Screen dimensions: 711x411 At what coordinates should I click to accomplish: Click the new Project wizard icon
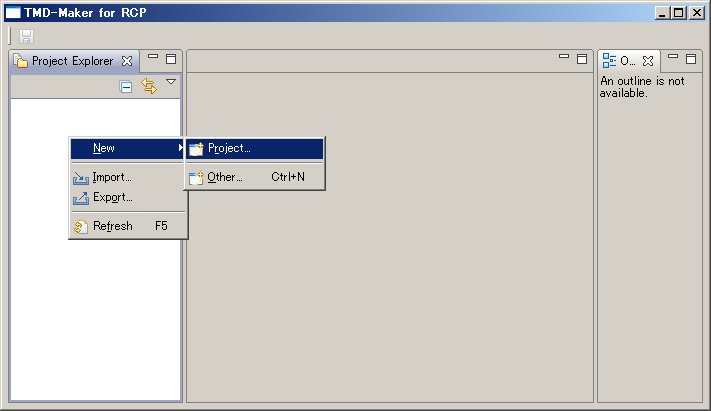[x=196, y=149]
